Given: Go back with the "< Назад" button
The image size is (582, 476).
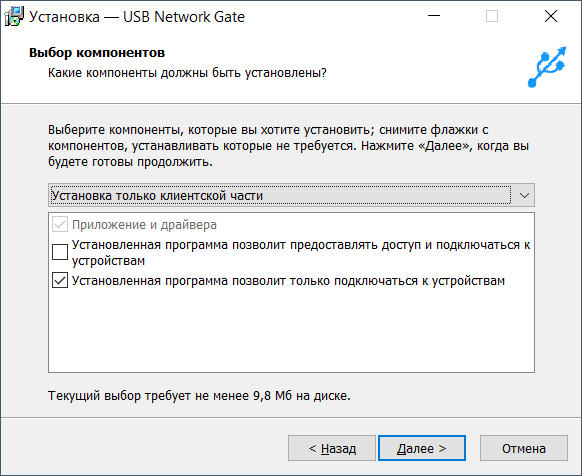Looking at the screenshot, I should [332, 448].
